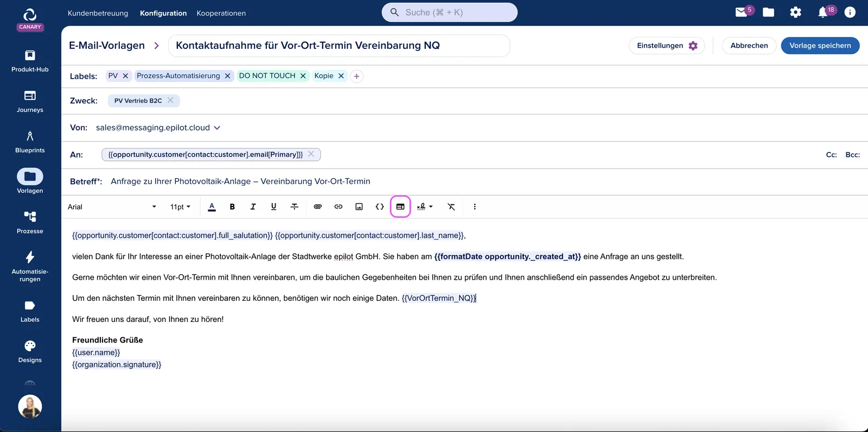Toggle italic formatting
The image size is (868, 432).
tap(253, 207)
